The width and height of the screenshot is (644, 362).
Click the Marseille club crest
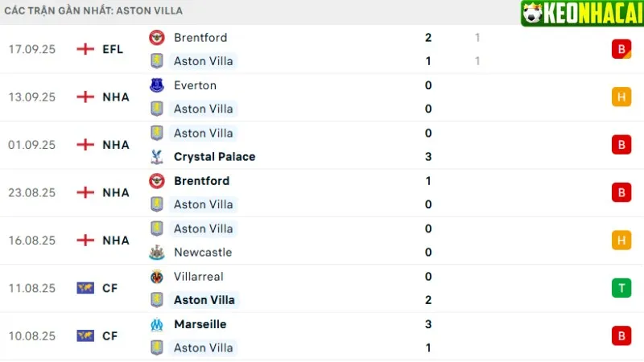coord(157,325)
